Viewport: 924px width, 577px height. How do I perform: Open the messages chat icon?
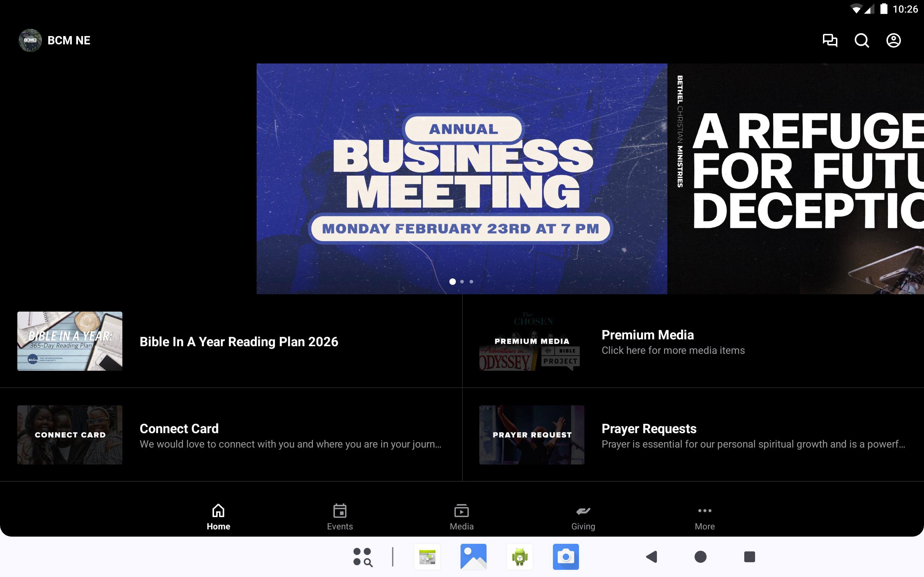click(830, 40)
